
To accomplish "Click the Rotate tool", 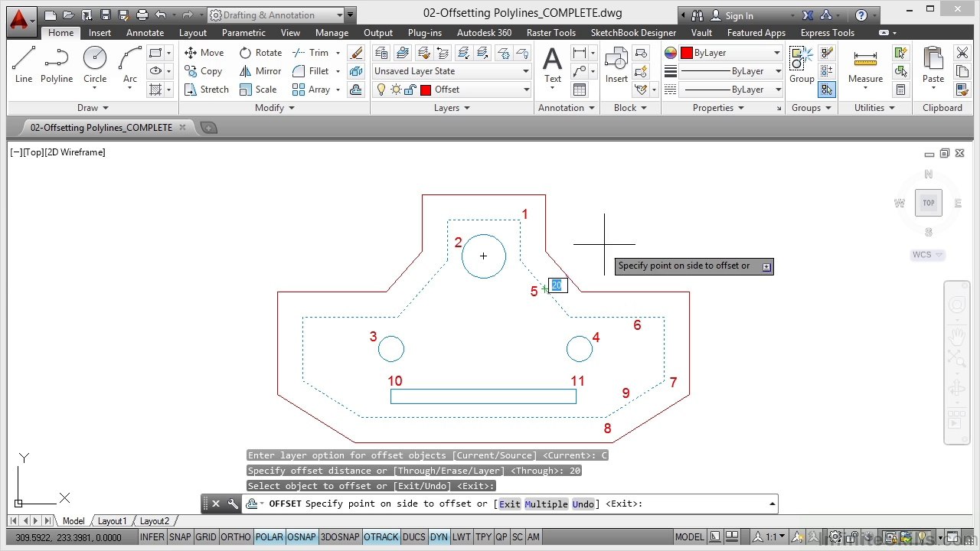I will coord(260,53).
